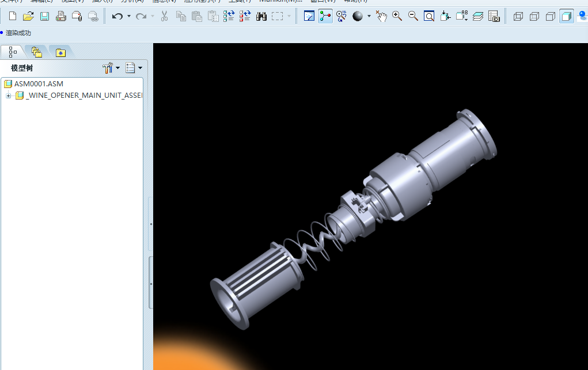Print the current view with printer icon

pyautogui.click(x=60, y=16)
